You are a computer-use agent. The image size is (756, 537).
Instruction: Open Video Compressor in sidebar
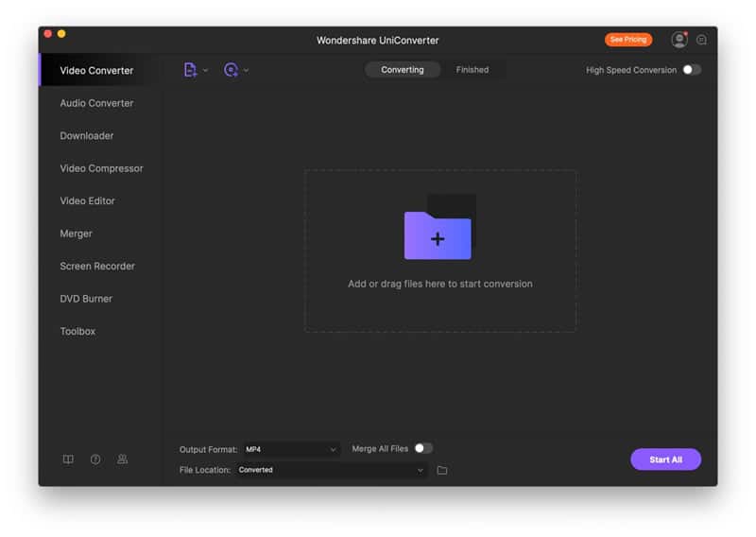click(101, 168)
